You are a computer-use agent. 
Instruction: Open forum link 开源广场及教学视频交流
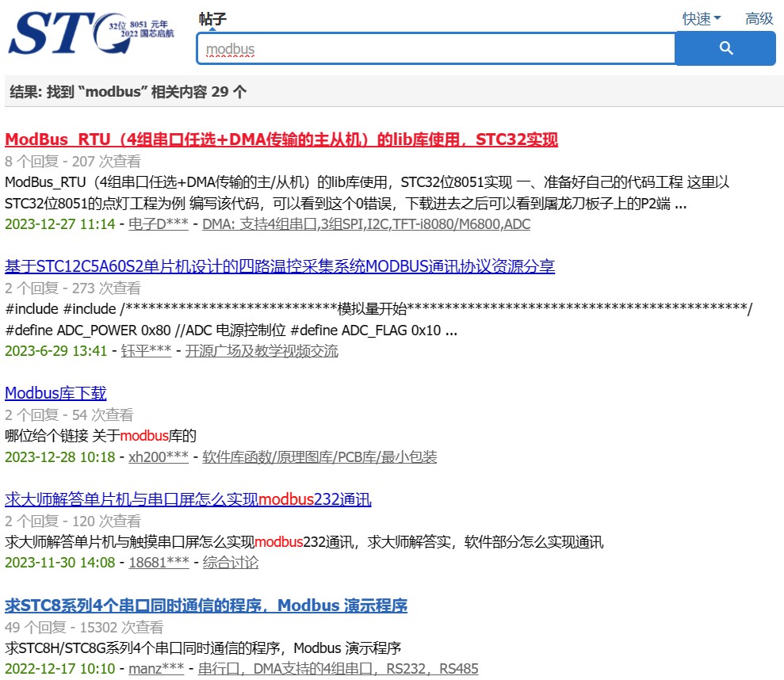[x=262, y=351]
